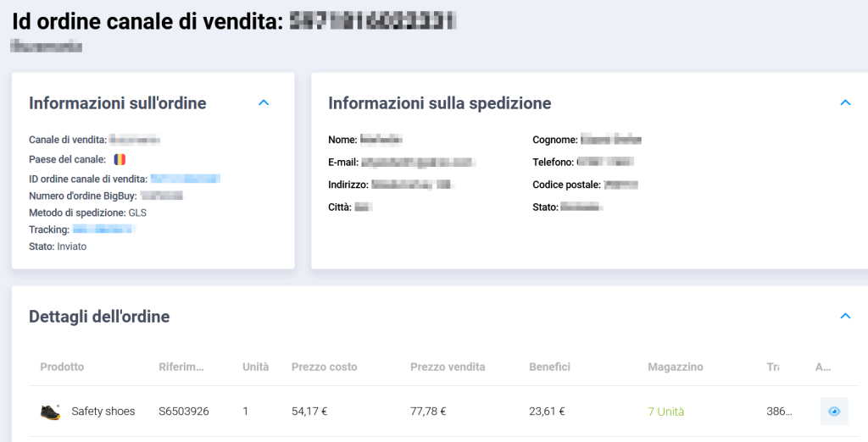This screenshot has width=868, height=442.
Task: Click the truncated Riferim... column header
Action: point(181,367)
